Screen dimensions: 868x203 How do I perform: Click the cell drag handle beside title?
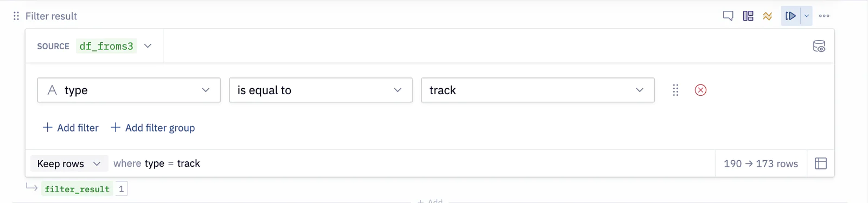16,16
